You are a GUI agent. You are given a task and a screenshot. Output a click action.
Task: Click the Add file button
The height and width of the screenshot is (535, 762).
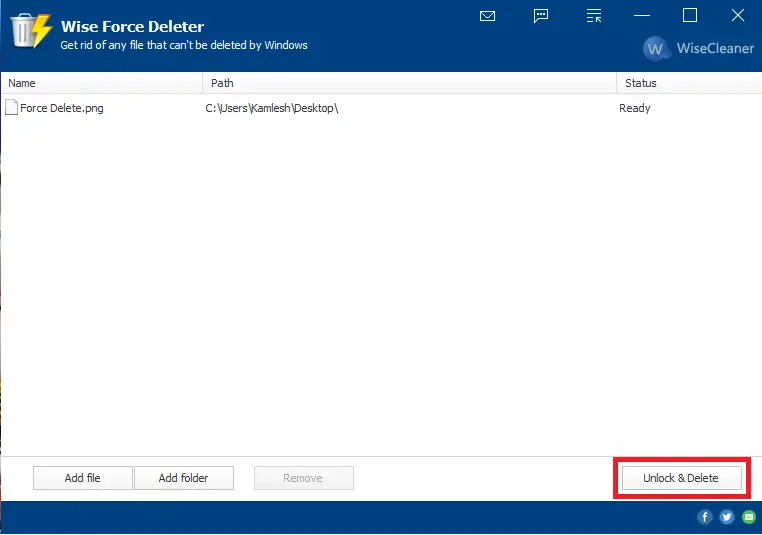[83, 478]
